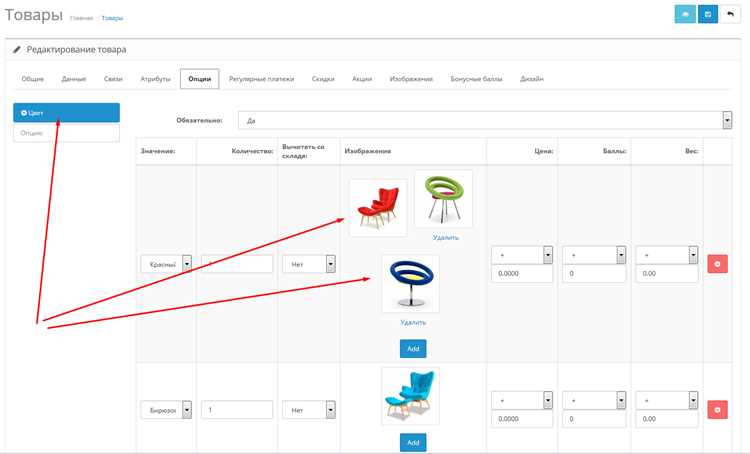This screenshot has width=750, height=454.
Task: Select the Опции tab
Action: point(199,79)
